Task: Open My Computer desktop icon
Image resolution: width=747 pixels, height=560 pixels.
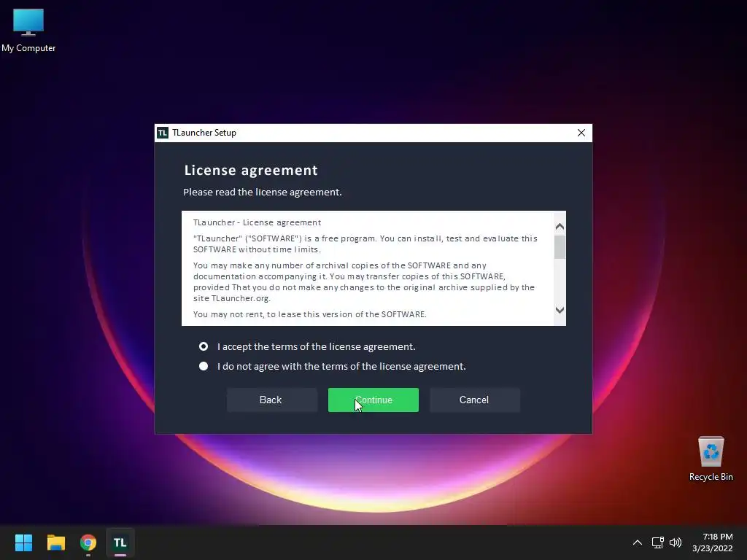Action: coord(28,31)
